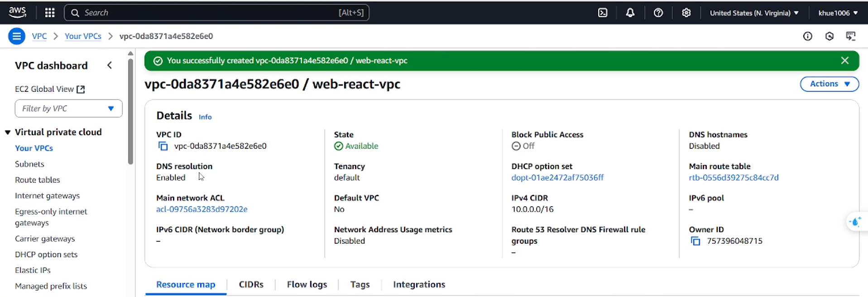Switch to the Integrations tab
Image resolution: width=868 pixels, height=297 pixels.
pyautogui.click(x=419, y=285)
